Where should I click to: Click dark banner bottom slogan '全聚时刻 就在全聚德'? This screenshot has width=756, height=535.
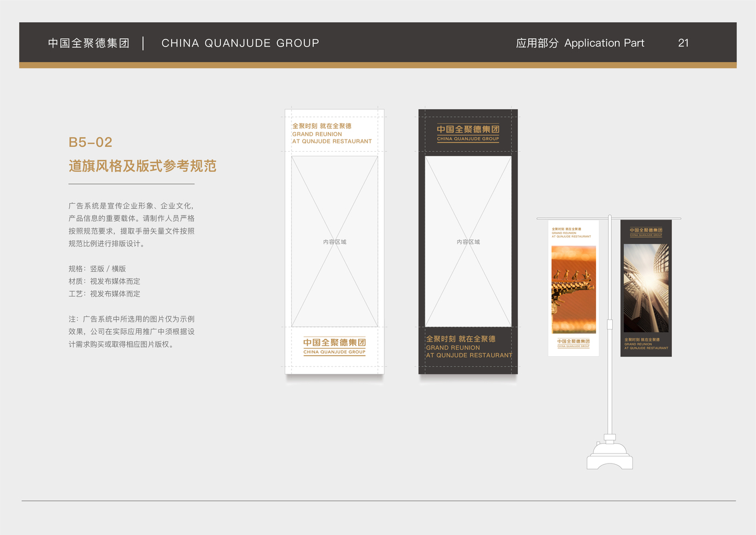(460, 339)
